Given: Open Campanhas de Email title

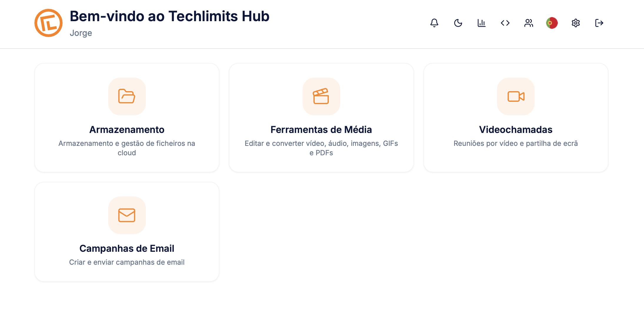Looking at the screenshot, I should (x=127, y=249).
